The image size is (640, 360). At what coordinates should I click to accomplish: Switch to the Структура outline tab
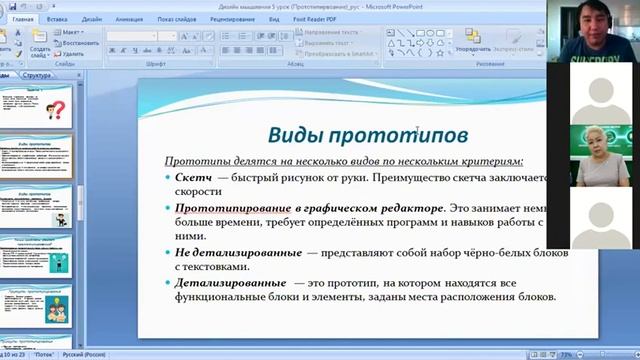pyautogui.click(x=36, y=75)
